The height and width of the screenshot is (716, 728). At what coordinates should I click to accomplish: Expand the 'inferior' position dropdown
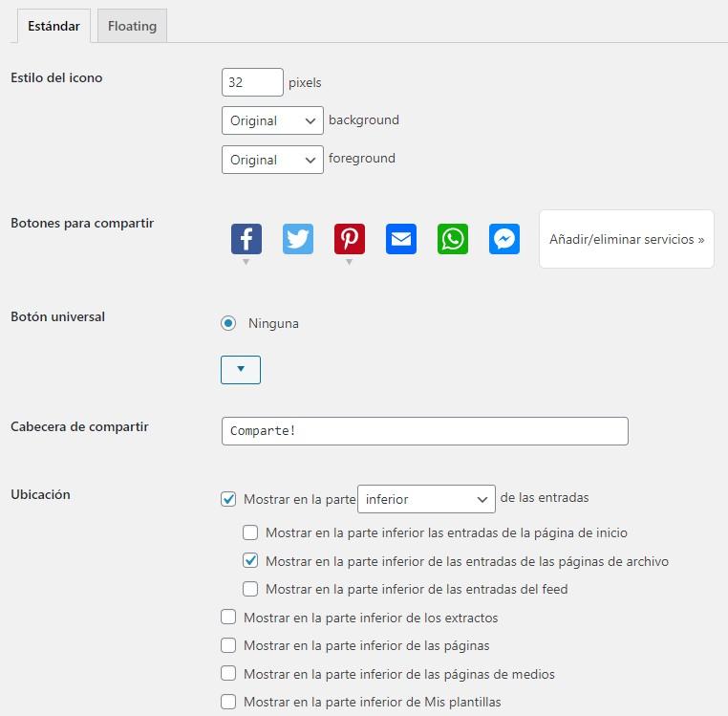pyautogui.click(x=426, y=499)
